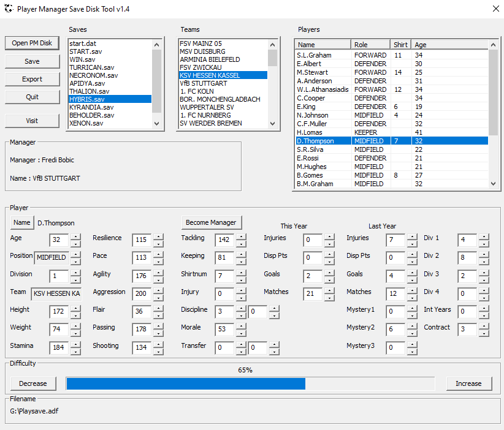Click the Export button

coord(32,79)
